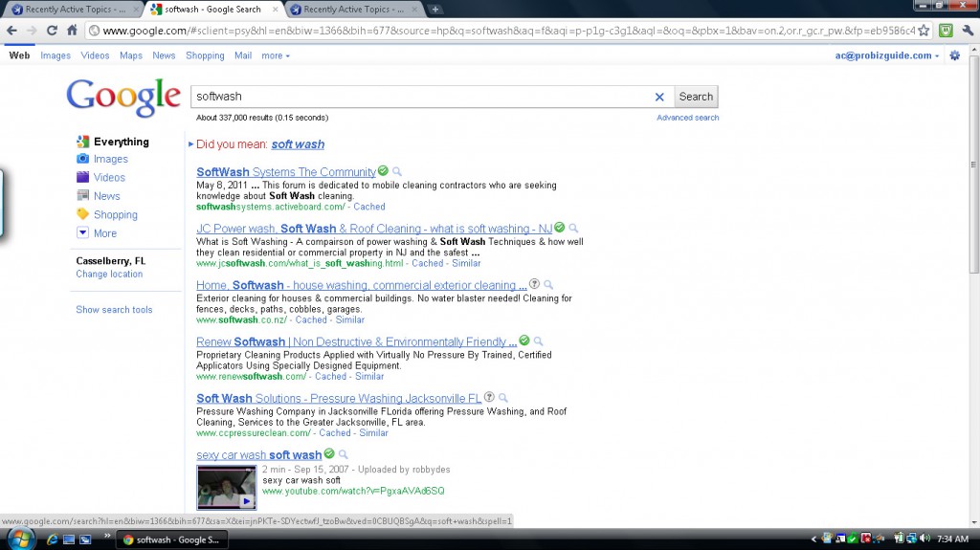Expand hidden system tray icons arrow
980x550 pixels.
click(813, 539)
